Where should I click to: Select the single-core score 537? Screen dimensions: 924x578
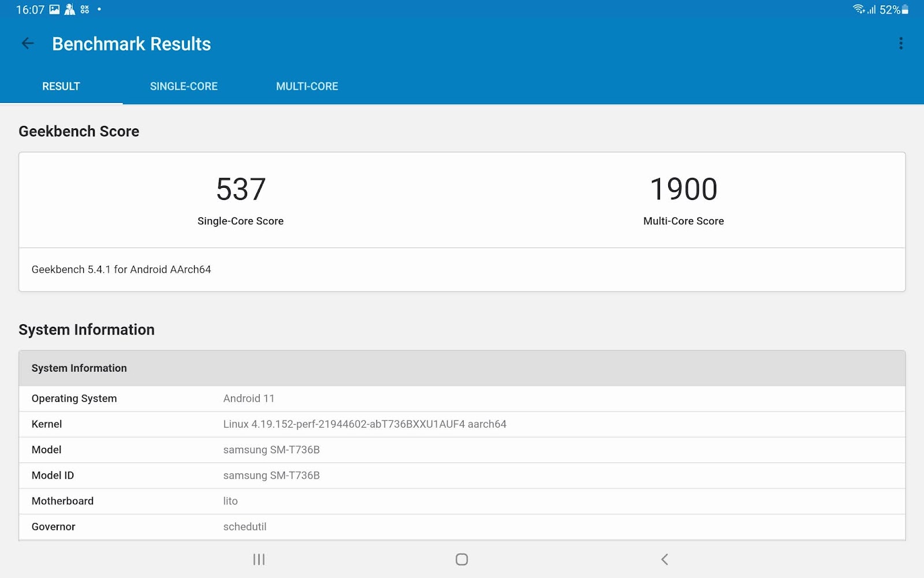(241, 189)
